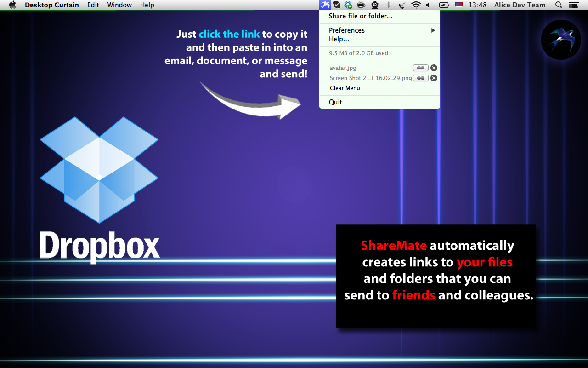
Task: Open the Alice Dev Team user menu
Action: coord(520,5)
